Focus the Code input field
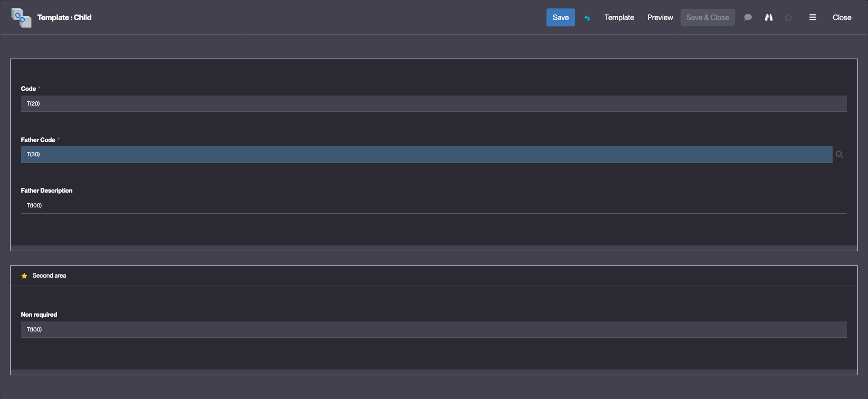Viewport: 868px width, 399px height. tap(433, 103)
